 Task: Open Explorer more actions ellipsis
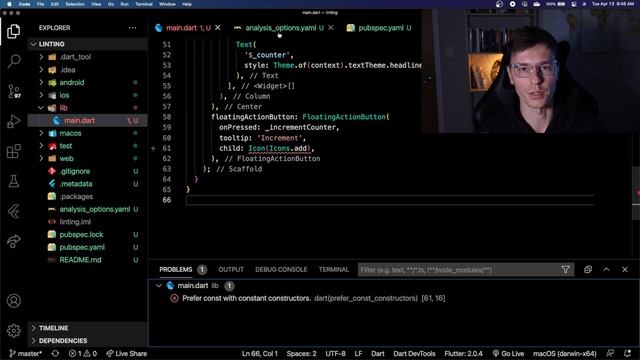[132, 28]
